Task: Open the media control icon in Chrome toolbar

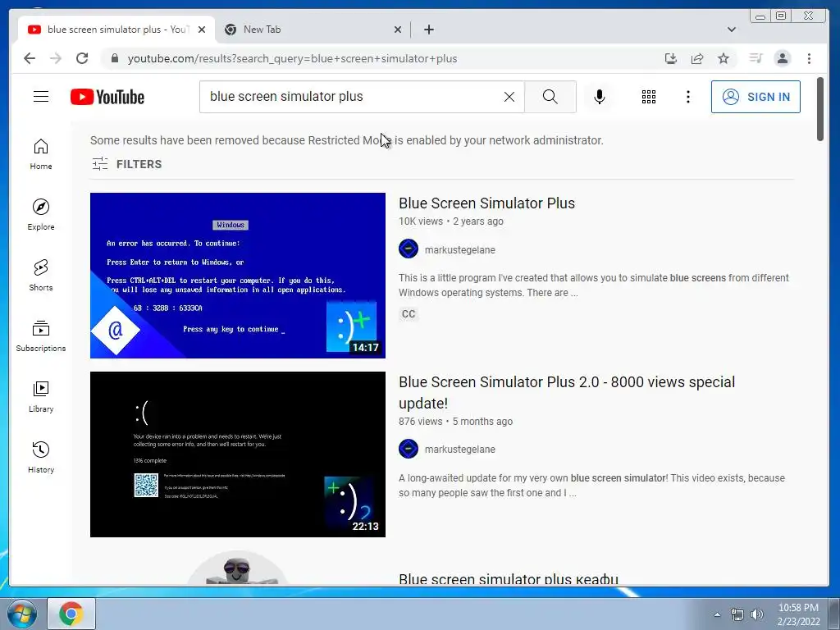Action: [756, 58]
